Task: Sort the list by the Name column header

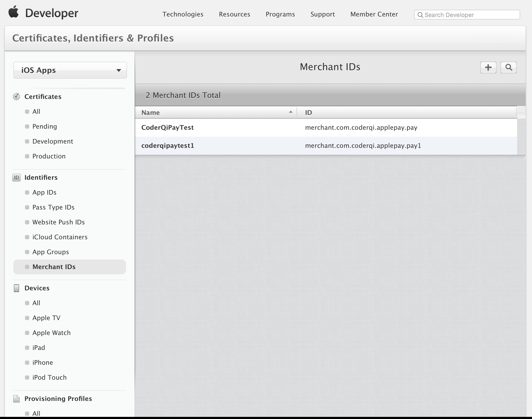Action: pyautogui.click(x=151, y=112)
